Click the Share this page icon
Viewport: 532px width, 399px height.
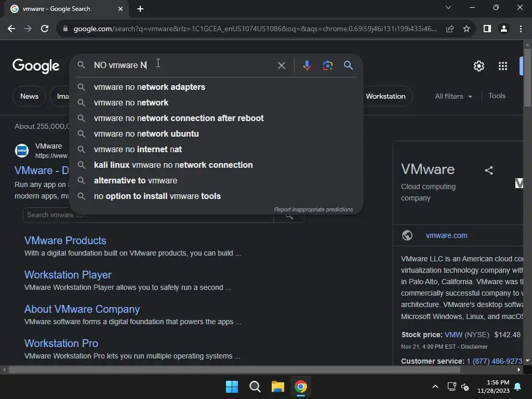pyautogui.click(x=450, y=29)
